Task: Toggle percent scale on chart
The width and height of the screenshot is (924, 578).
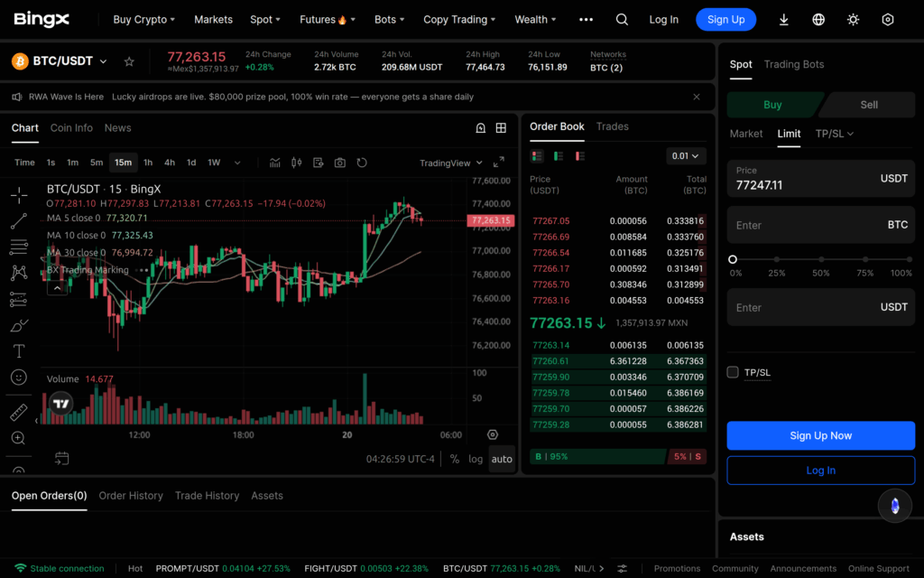Action: (455, 459)
